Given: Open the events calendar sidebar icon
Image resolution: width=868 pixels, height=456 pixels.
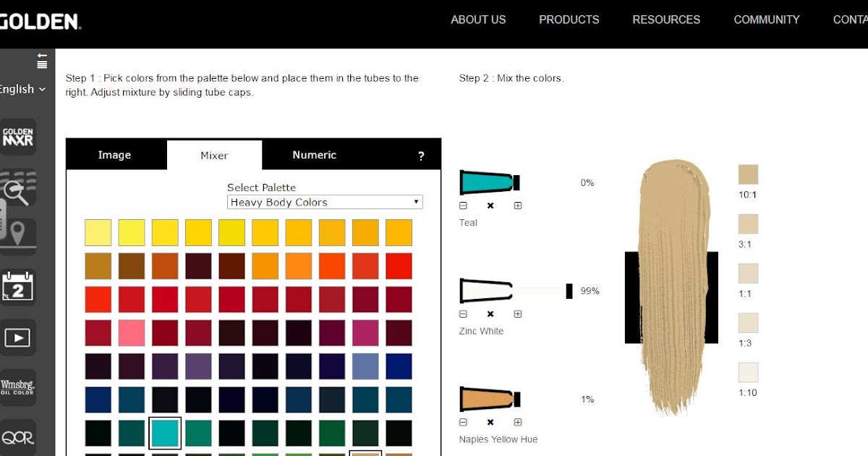Looking at the screenshot, I should pos(18,287).
